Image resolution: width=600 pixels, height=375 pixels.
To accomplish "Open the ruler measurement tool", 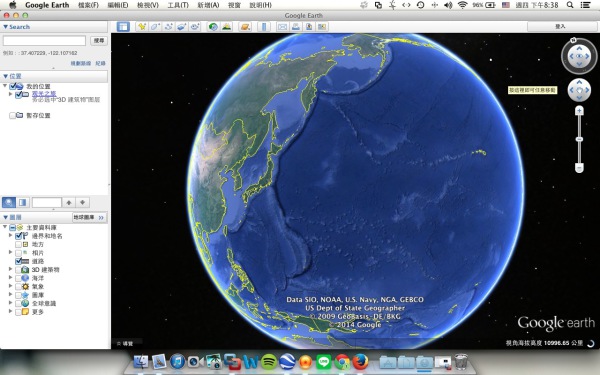I will 264,26.
